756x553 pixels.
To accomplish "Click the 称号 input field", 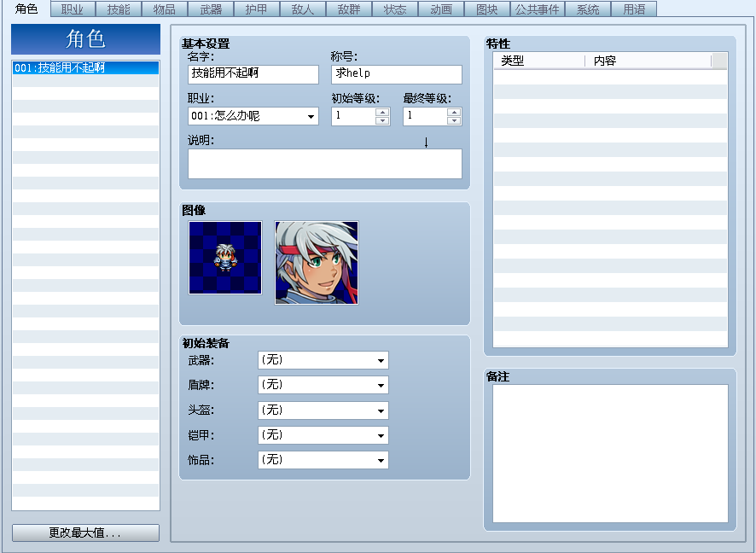I will click(397, 74).
